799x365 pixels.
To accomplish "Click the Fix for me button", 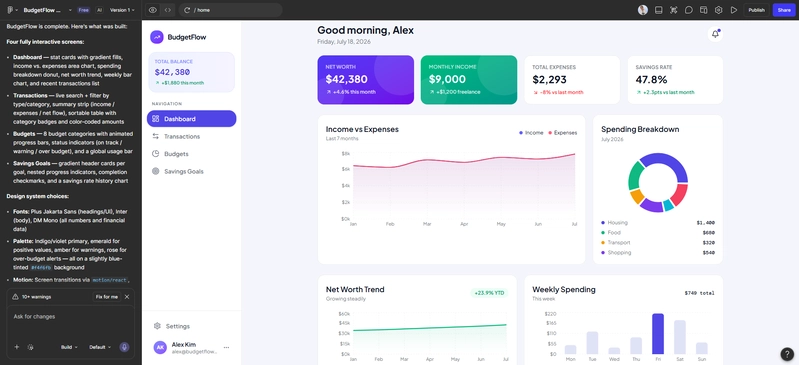I will point(106,297).
